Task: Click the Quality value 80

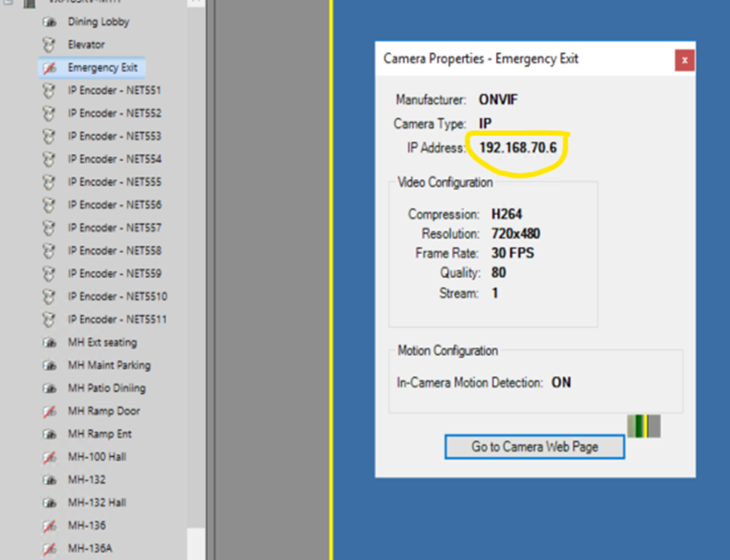Action: coord(498,272)
